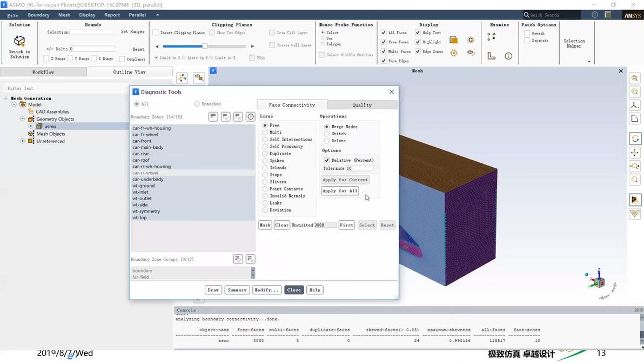Expand the asmo geometry object node

[31, 126]
